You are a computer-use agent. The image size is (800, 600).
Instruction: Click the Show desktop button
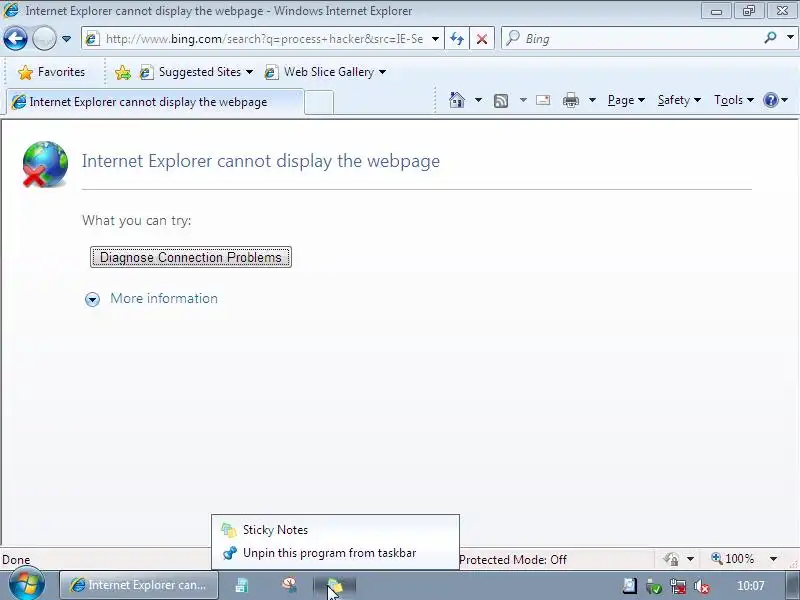[x=793, y=586]
